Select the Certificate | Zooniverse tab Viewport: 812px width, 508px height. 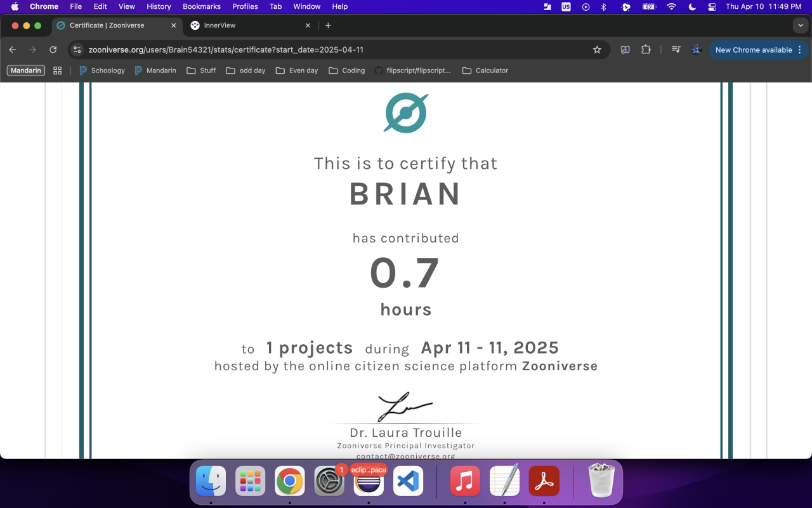[x=116, y=25]
